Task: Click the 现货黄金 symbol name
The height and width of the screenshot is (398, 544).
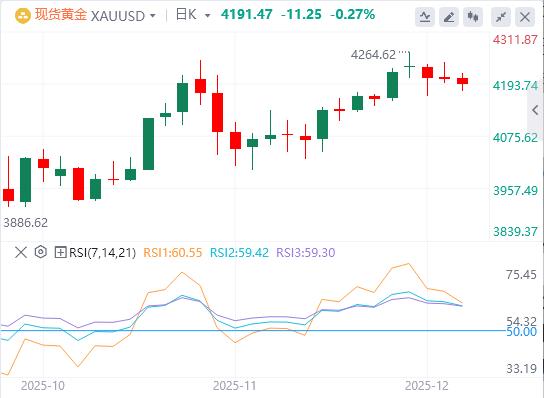Action: coord(61,15)
